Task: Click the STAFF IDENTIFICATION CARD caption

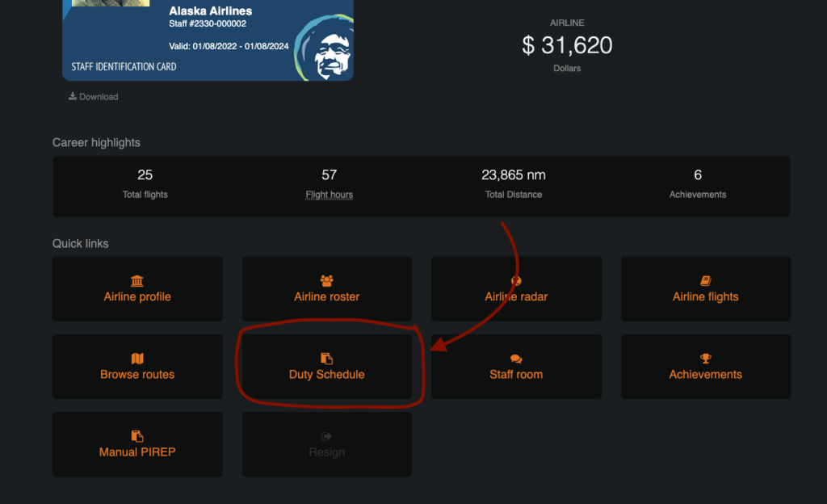Action: coord(124,66)
